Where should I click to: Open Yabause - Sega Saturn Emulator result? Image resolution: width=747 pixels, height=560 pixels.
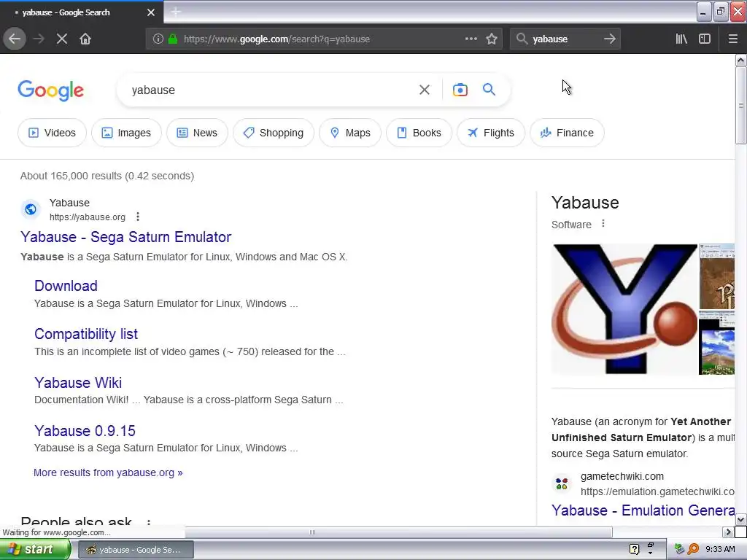pyautogui.click(x=125, y=237)
